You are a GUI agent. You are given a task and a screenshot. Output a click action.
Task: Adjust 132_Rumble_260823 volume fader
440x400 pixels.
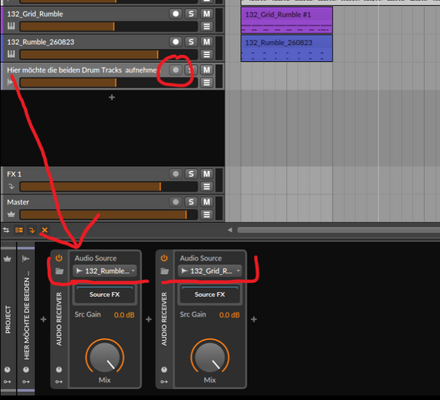click(x=109, y=54)
